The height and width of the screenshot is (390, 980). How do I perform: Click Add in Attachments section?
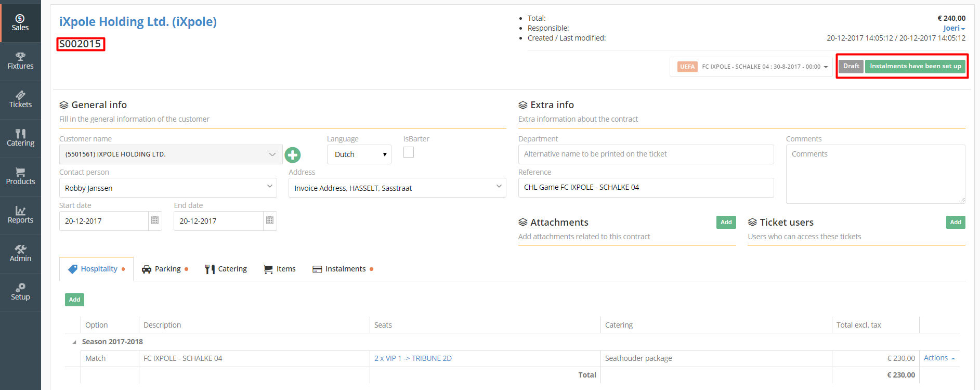[726, 222]
